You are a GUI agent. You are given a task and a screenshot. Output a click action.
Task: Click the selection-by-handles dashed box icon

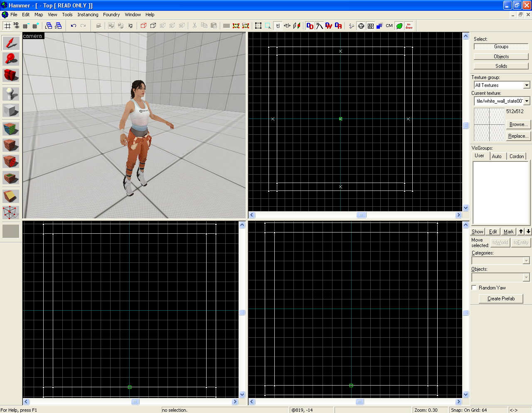268,26
